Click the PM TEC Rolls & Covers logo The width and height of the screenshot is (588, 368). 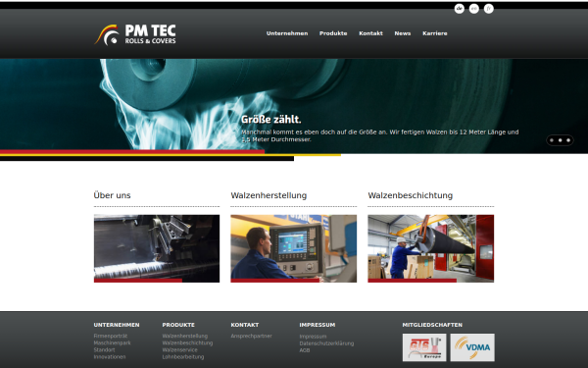pos(135,34)
